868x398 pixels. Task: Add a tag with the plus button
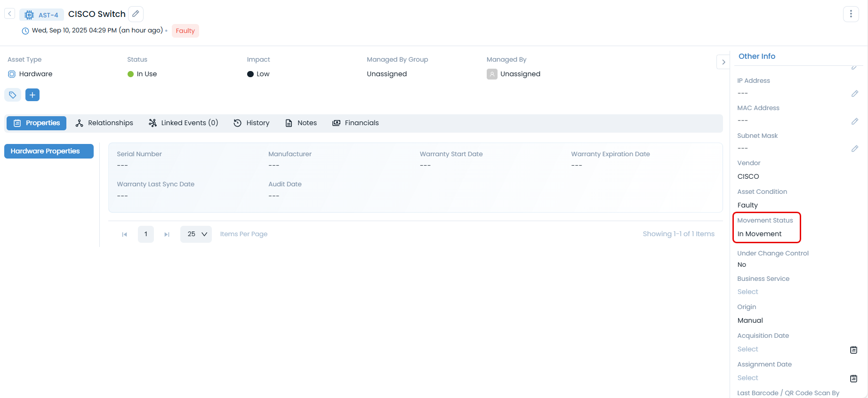pos(32,95)
